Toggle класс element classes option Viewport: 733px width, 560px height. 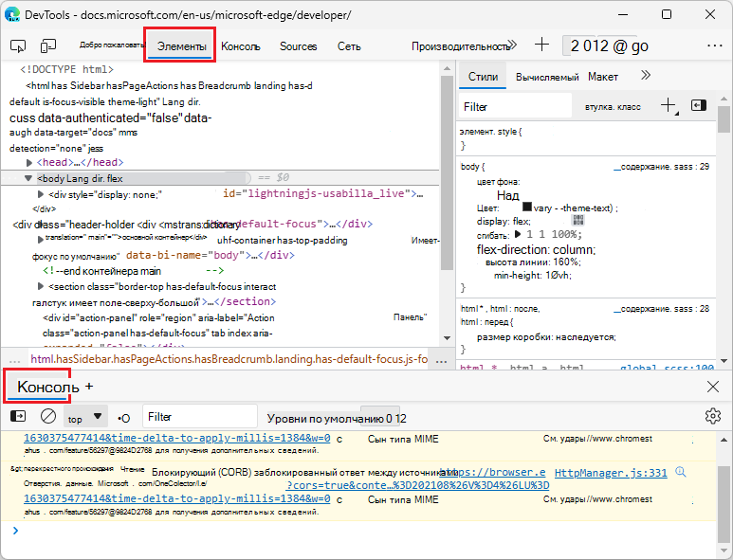(x=629, y=107)
